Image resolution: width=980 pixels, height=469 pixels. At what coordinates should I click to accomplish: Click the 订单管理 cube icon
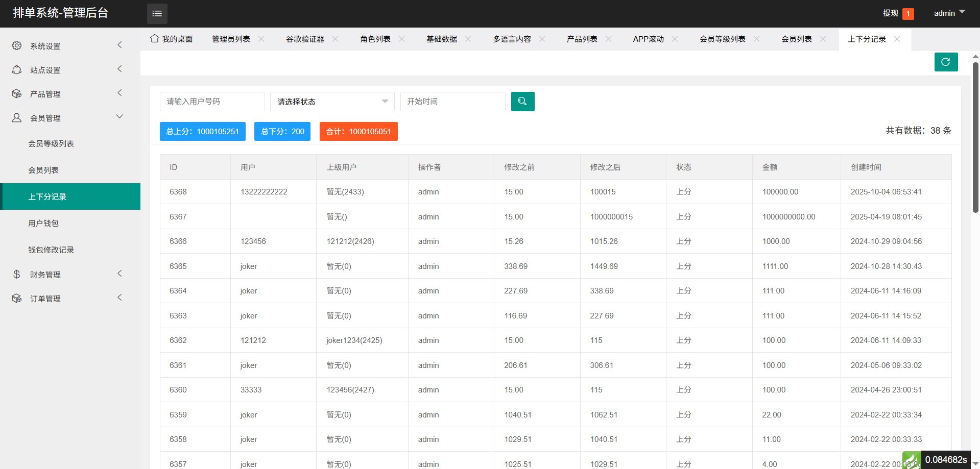[x=17, y=299]
